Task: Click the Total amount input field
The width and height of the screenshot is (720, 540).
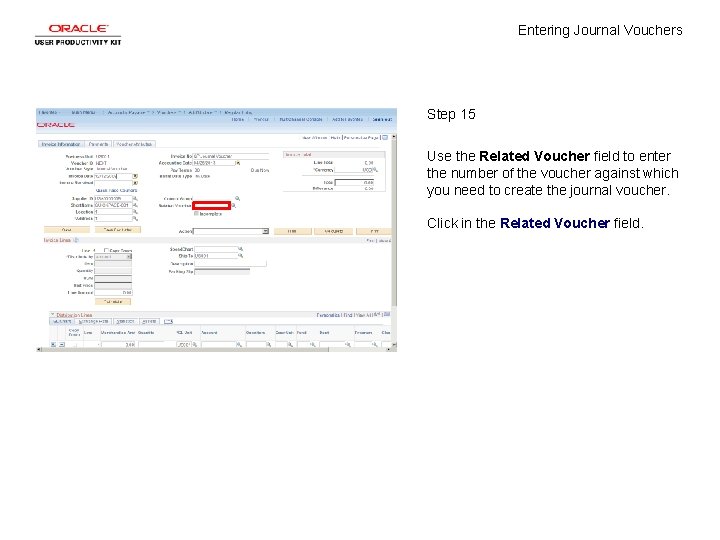Action: (354, 182)
